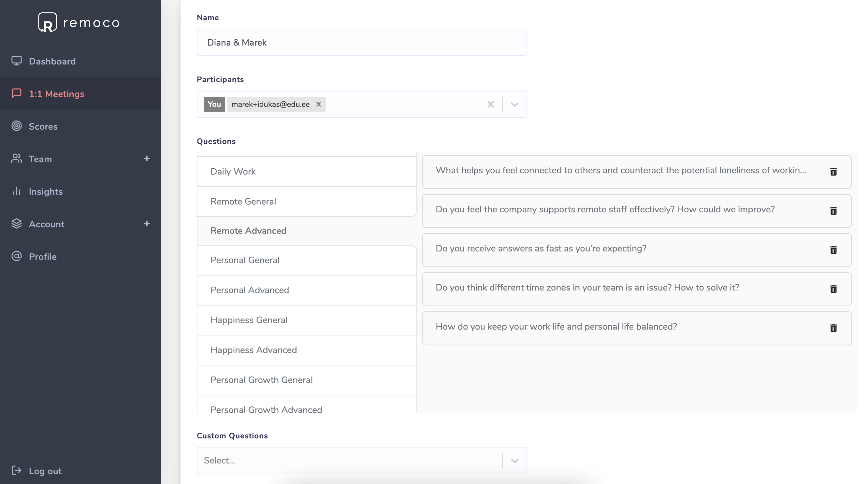The height and width of the screenshot is (484, 868).
Task: Remove the loneliness question with trash icon
Action: pyautogui.click(x=833, y=172)
